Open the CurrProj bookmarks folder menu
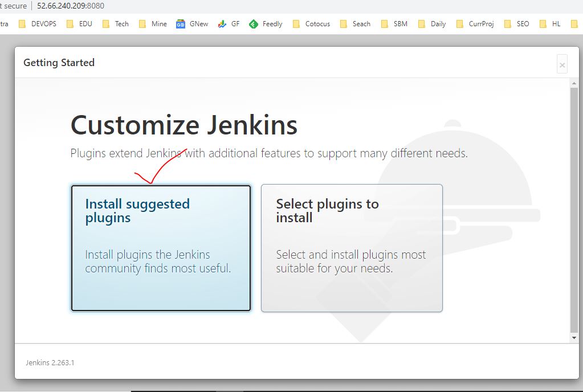The width and height of the screenshot is (583, 392). (x=475, y=24)
